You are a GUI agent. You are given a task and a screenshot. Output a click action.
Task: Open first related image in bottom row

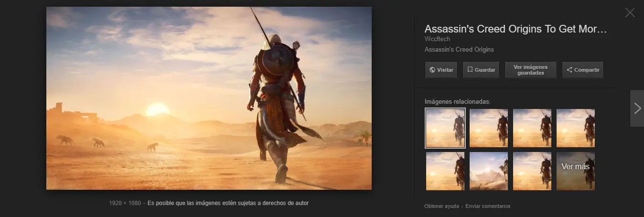point(445,171)
